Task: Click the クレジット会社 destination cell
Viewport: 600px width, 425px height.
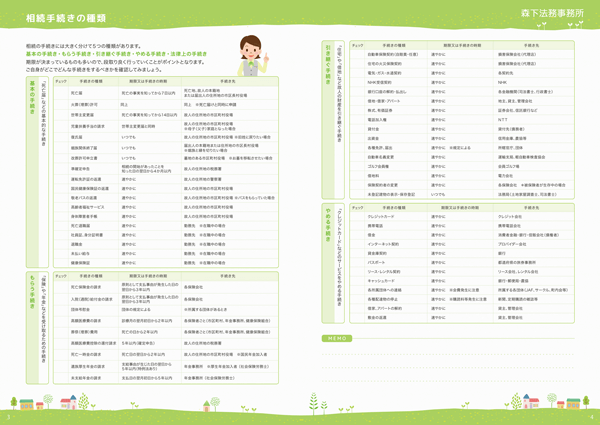Action: click(x=510, y=217)
